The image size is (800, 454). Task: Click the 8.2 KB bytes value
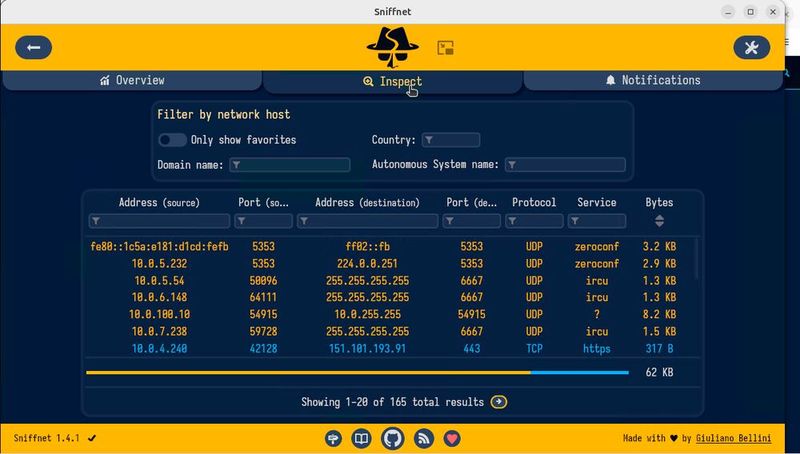click(x=659, y=314)
